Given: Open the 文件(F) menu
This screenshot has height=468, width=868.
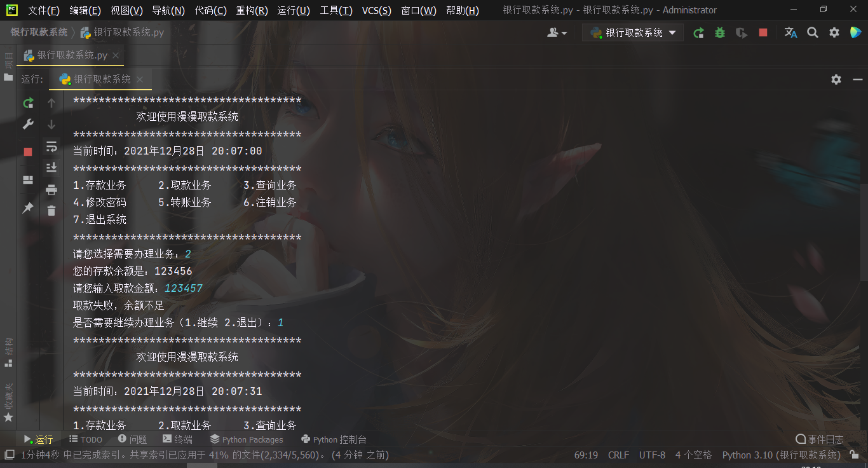Looking at the screenshot, I should tap(44, 10).
